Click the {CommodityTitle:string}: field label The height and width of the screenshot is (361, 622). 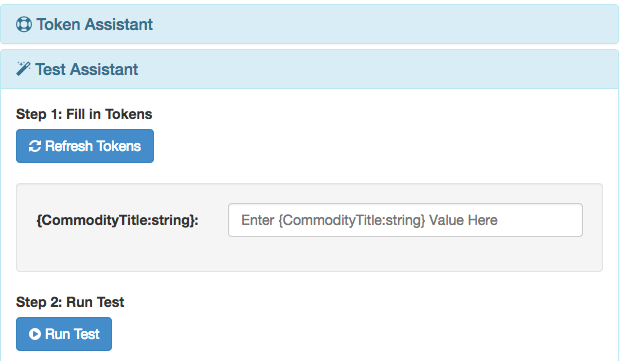(117, 220)
